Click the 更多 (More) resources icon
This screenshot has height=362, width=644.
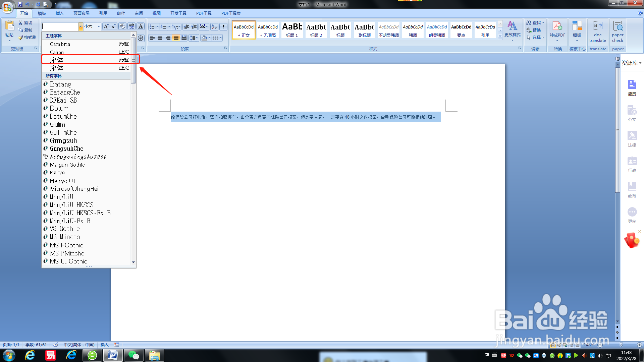click(632, 215)
